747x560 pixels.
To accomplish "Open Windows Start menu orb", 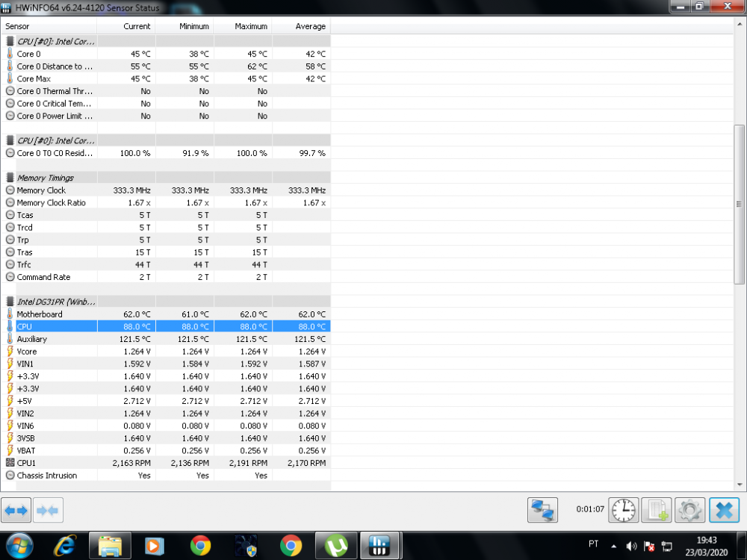I will (x=20, y=545).
